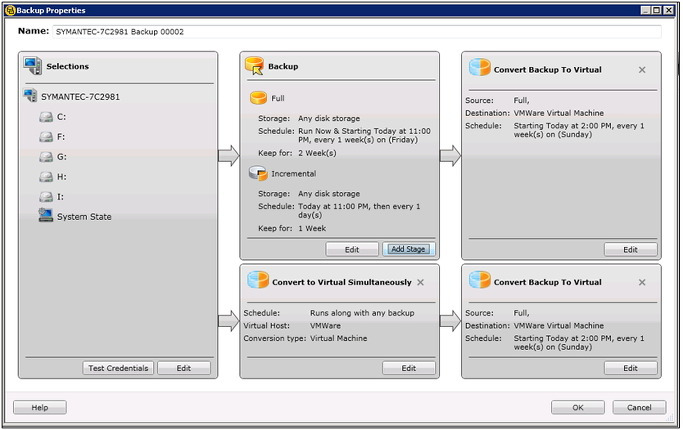Click the Selections panel computer icon
This screenshot has height=430, width=683.
(x=33, y=65)
